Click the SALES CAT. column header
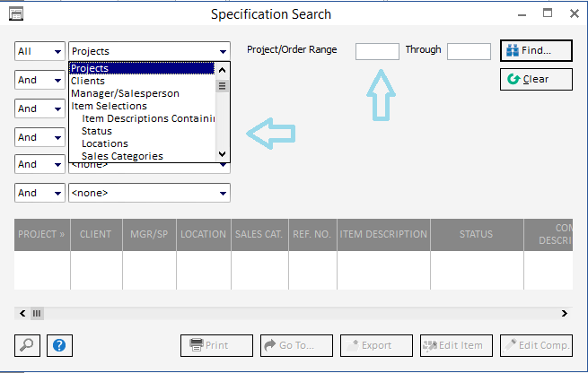 (x=259, y=235)
